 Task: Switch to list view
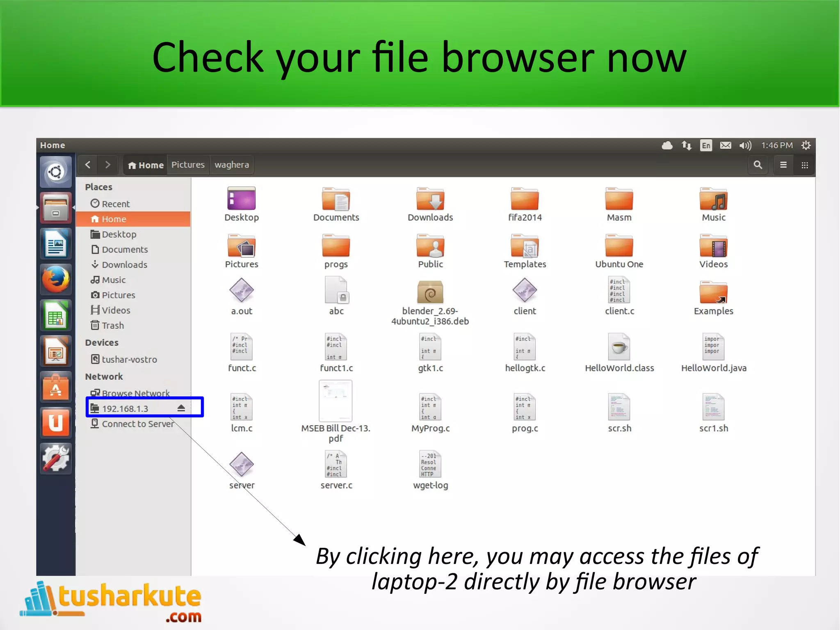pos(783,165)
